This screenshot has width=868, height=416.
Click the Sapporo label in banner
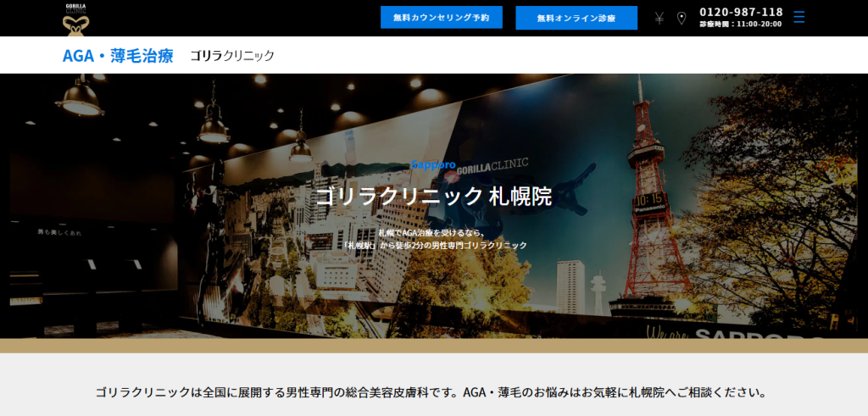pos(433,165)
